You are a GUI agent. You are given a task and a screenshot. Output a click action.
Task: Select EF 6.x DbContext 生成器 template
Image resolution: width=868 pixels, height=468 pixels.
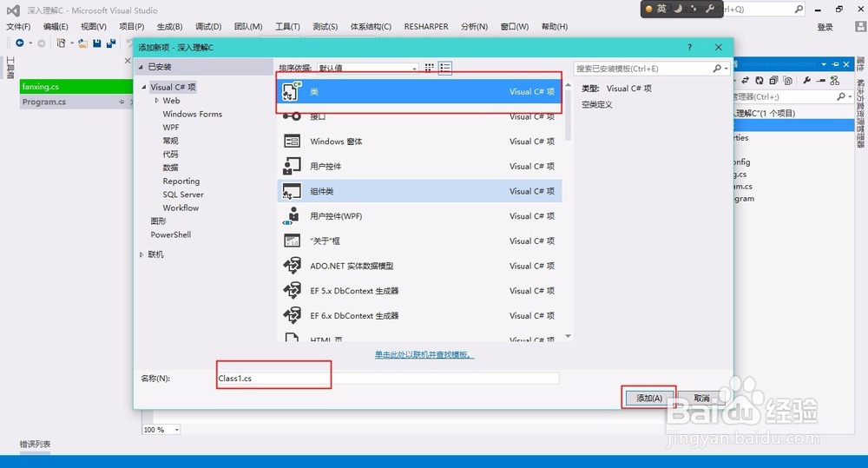click(x=419, y=316)
